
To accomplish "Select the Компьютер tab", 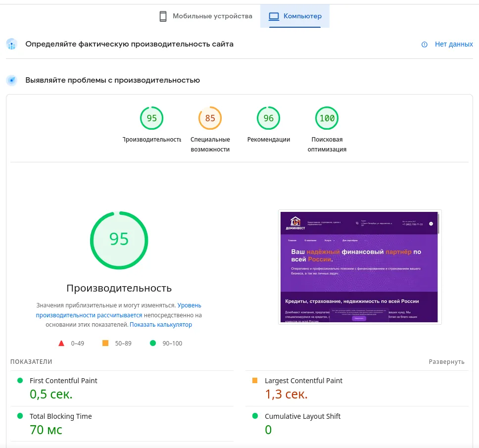I will [295, 16].
